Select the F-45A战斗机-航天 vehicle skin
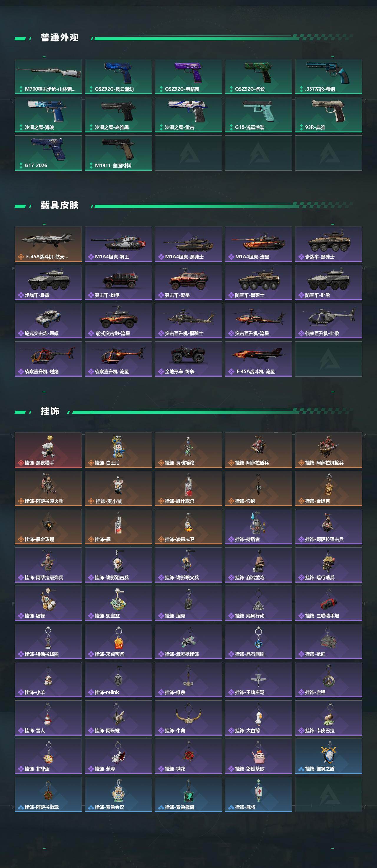This screenshot has height=868, width=377. coord(48,244)
